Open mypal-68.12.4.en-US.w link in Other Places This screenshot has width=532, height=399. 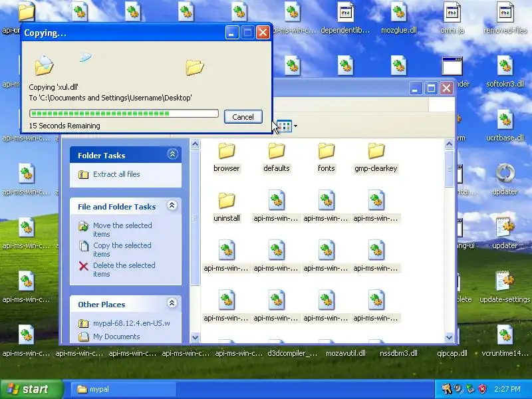pyautogui.click(x=132, y=323)
